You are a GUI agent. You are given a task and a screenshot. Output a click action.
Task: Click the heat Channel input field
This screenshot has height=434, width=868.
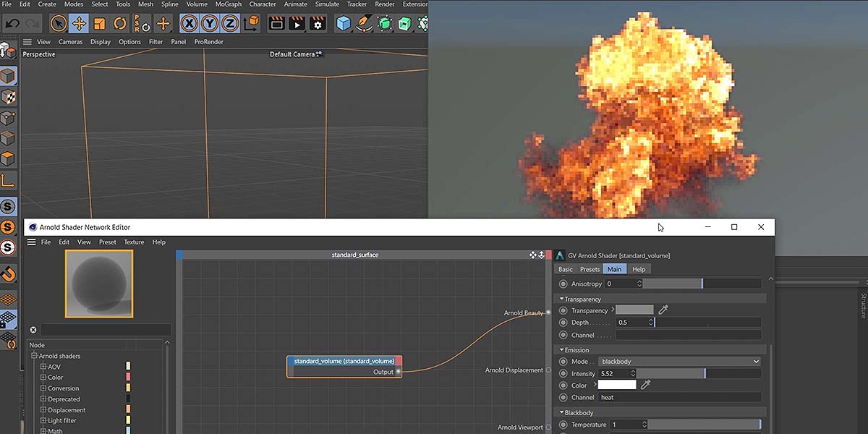click(679, 397)
